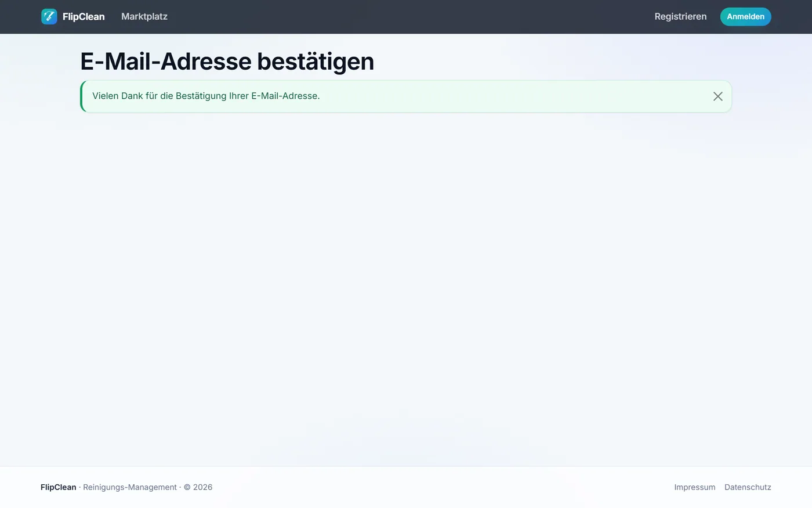Open the Datenschutz footer link
Screen dimensions: 812x508
click(x=748, y=487)
